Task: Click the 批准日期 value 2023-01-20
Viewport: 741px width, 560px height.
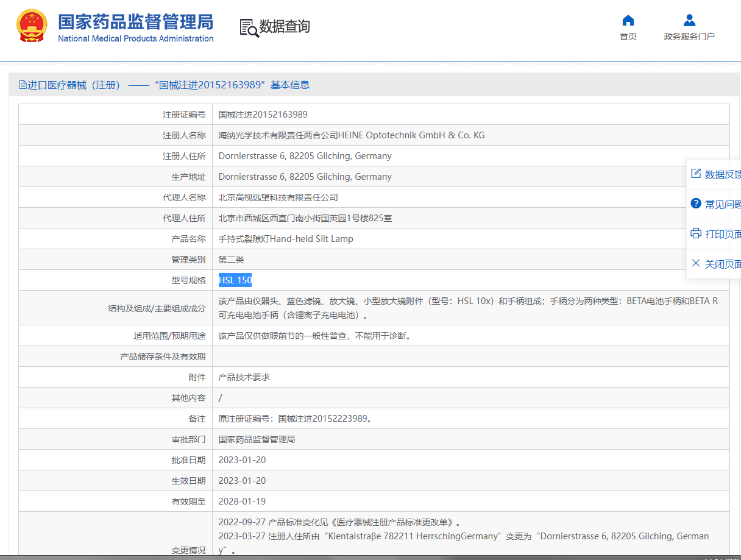Action: pos(243,460)
